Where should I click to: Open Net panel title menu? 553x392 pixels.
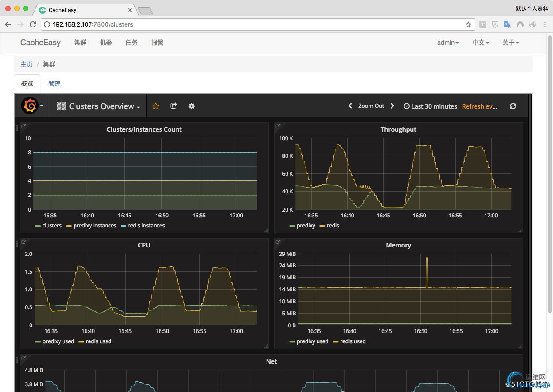point(271,361)
